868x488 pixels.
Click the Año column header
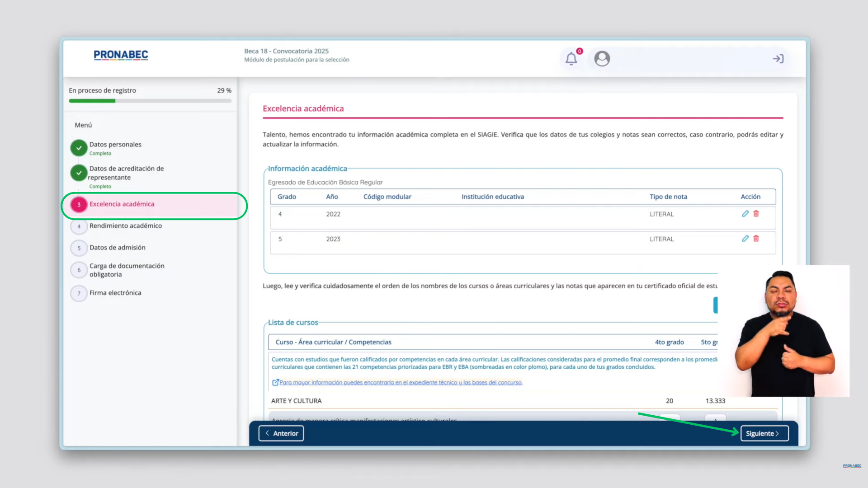pyautogui.click(x=332, y=197)
